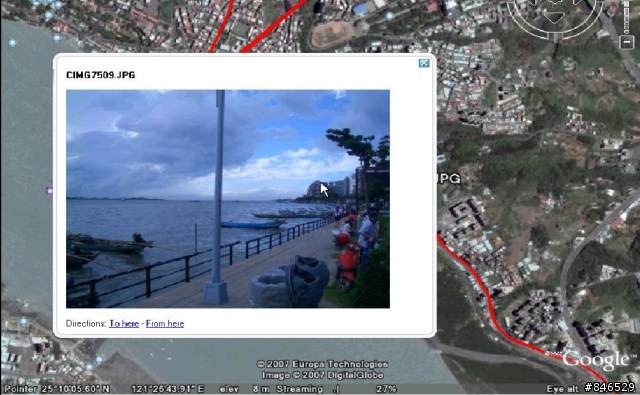Screen dimensions: 640x395
Task: Click blue placemark icon near the stadium track
Action: coord(389,16)
